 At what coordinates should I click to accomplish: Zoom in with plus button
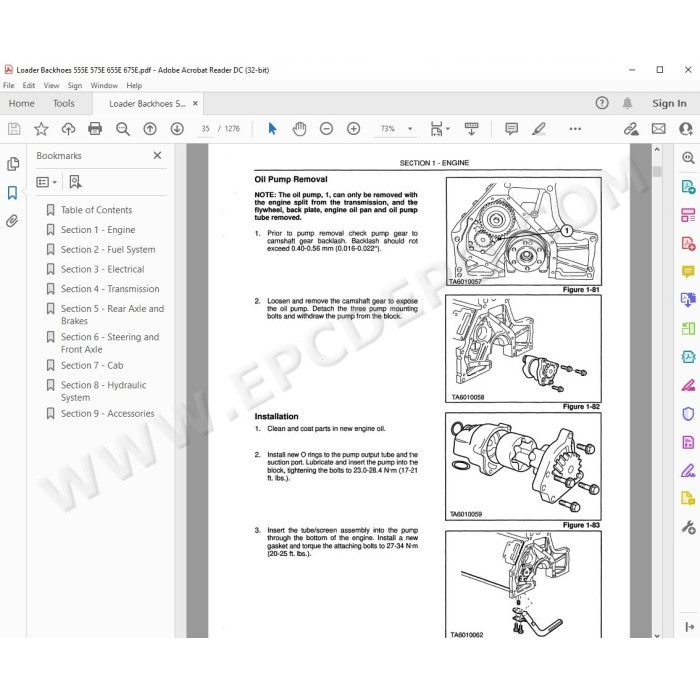click(x=354, y=129)
